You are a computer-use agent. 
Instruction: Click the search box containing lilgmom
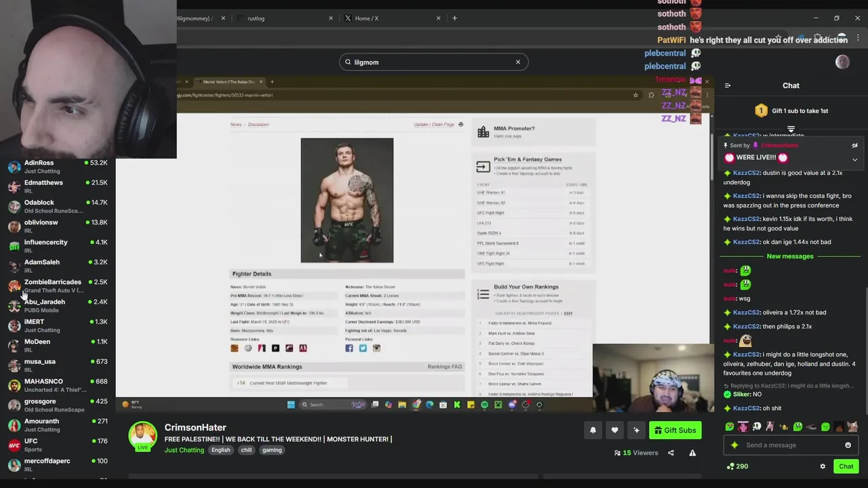(433, 62)
